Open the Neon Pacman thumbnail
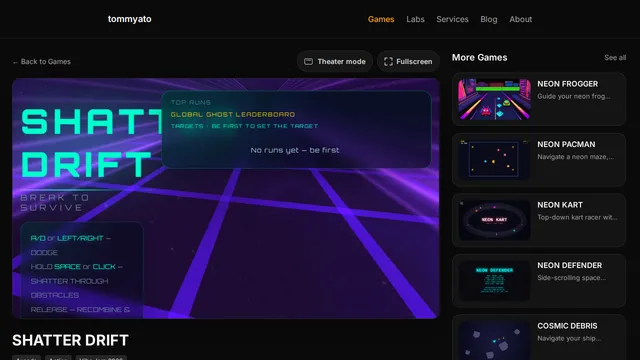 tap(494, 160)
